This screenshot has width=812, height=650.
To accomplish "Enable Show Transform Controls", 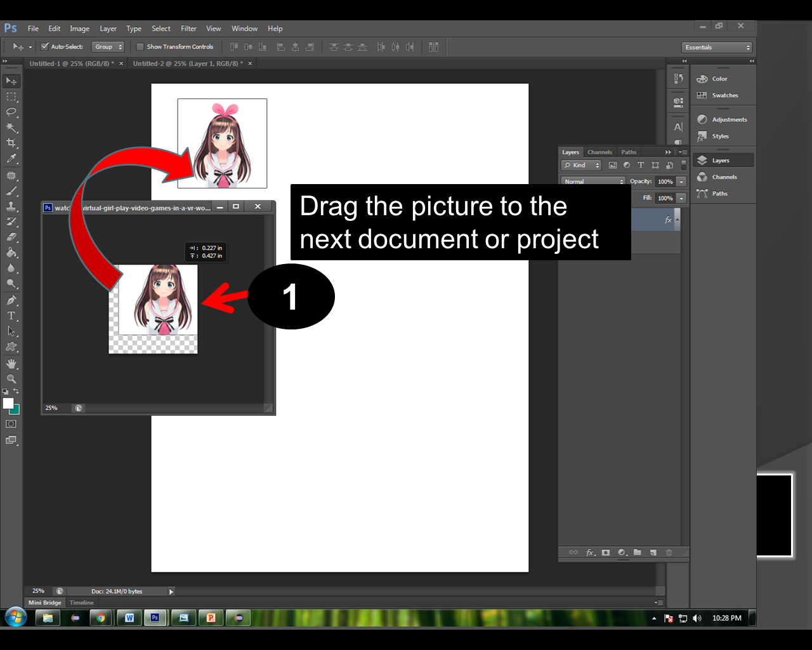I will point(140,46).
